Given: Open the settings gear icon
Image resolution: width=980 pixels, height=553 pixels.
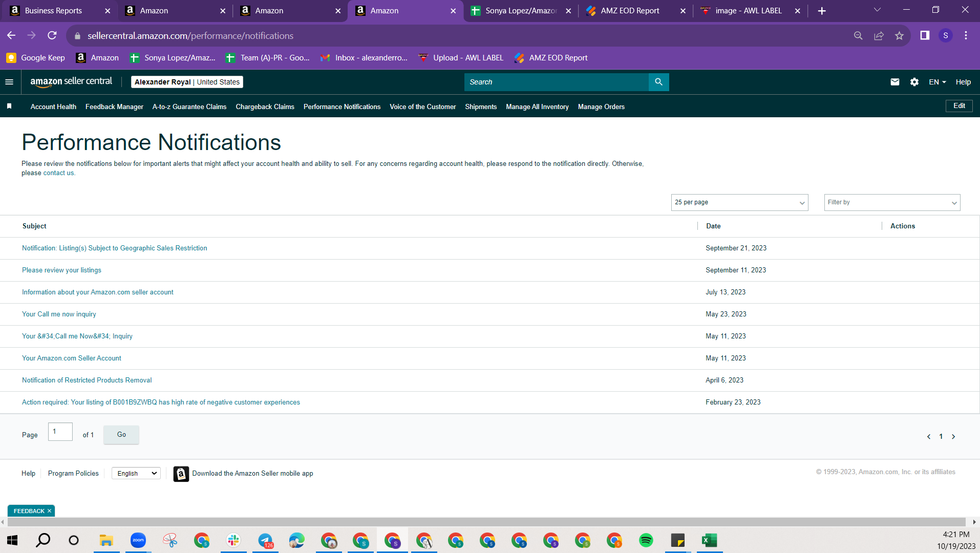Looking at the screenshot, I should [x=914, y=82].
